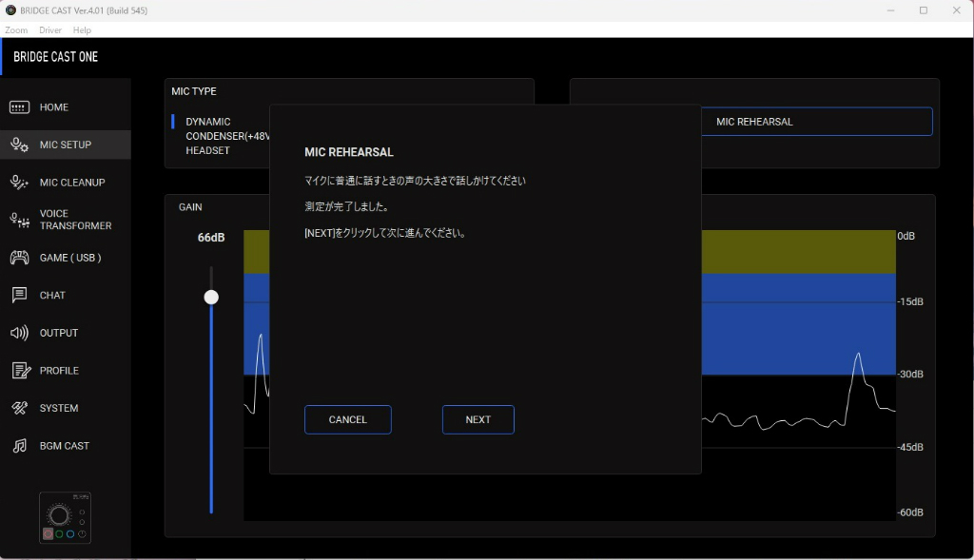Viewport: 974px width, 560px height.
Task: Click the [NEXT]をクリックして instruction text
Action: tap(385, 233)
